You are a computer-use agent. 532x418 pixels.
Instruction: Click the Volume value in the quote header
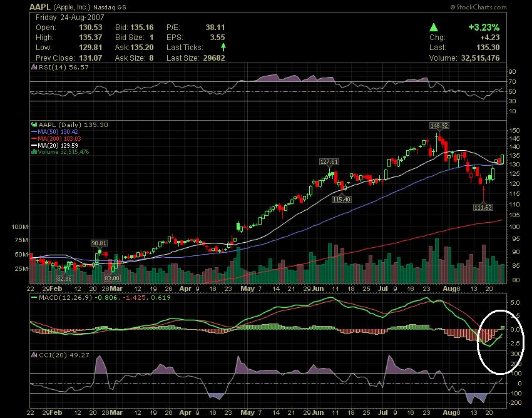point(480,58)
